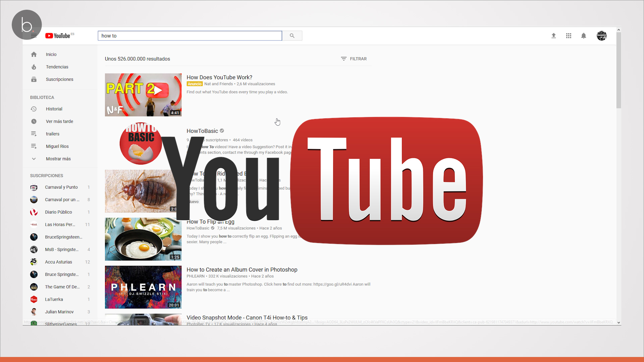This screenshot has height=362, width=644.
Task: Open How to Create an Album Cover in Photoshop
Action: click(242, 270)
